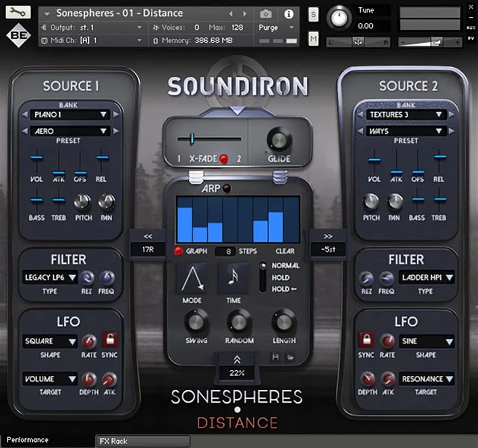Image resolution: width=478 pixels, height=448 pixels.
Task: Click the ARP Mode arpeggio shape icon
Action: click(x=191, y=279)
